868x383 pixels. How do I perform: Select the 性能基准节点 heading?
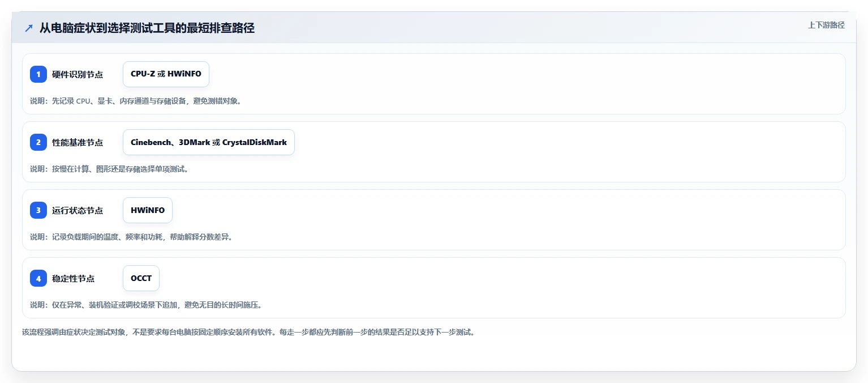tap(78, 142)
